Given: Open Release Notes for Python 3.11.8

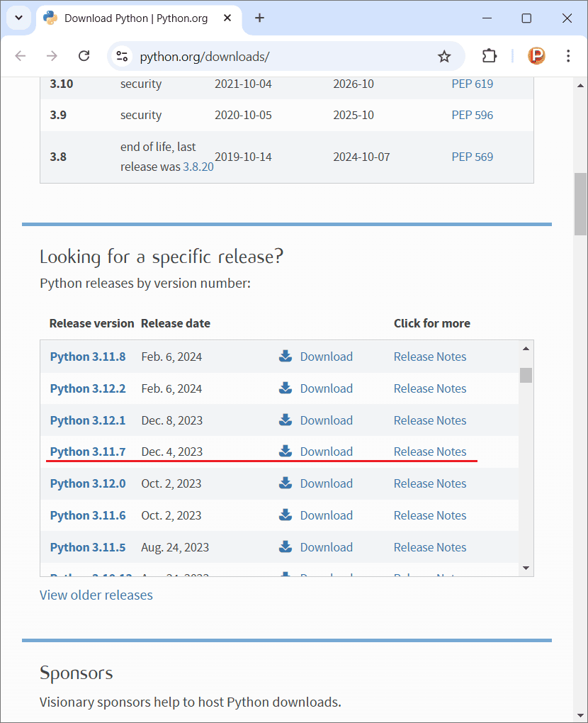Looking at the screenshot, I should (x=430, y=357).
